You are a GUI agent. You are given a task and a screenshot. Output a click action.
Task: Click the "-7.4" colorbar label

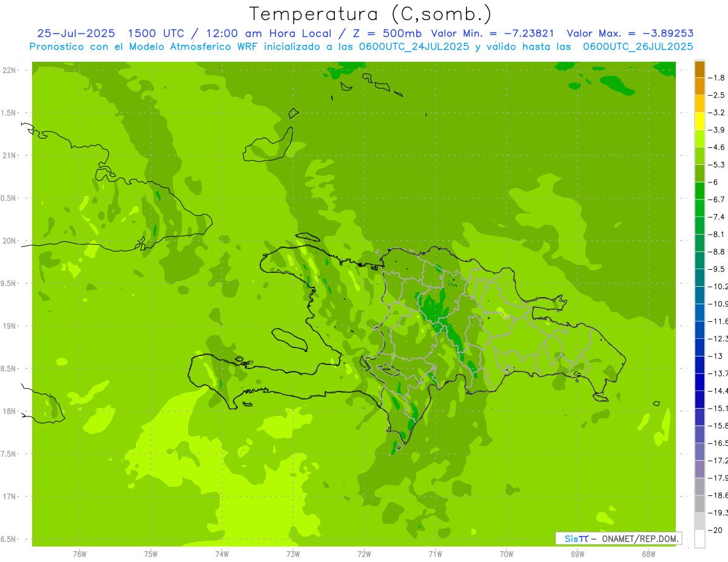coord(718,217)
